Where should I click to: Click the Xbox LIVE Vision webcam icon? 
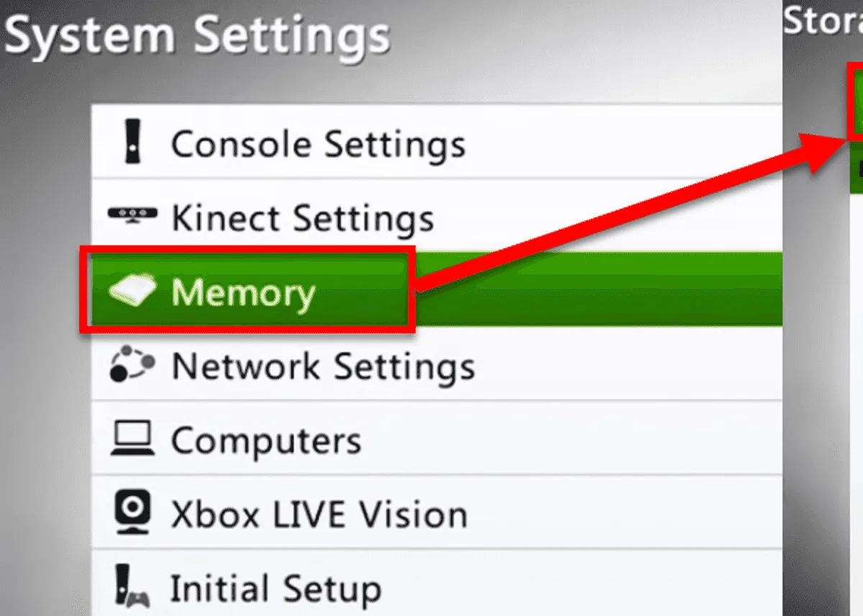[133, 512]
